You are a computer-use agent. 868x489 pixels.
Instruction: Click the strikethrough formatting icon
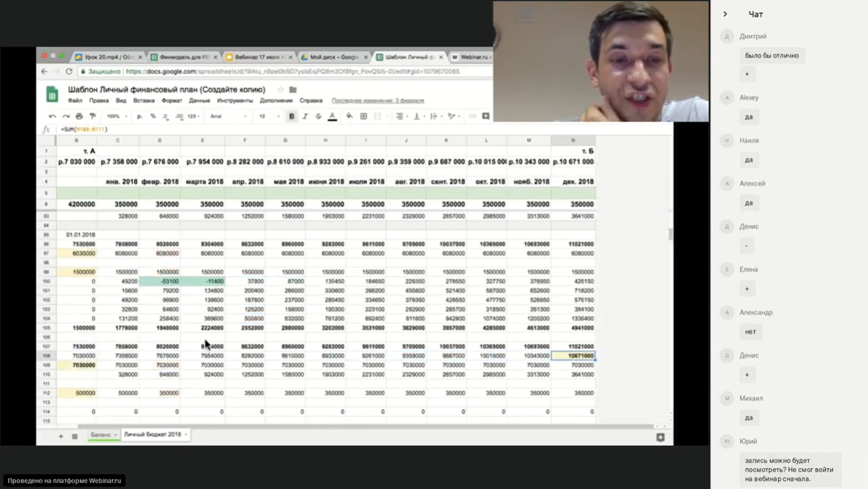(x=318, y=117)
